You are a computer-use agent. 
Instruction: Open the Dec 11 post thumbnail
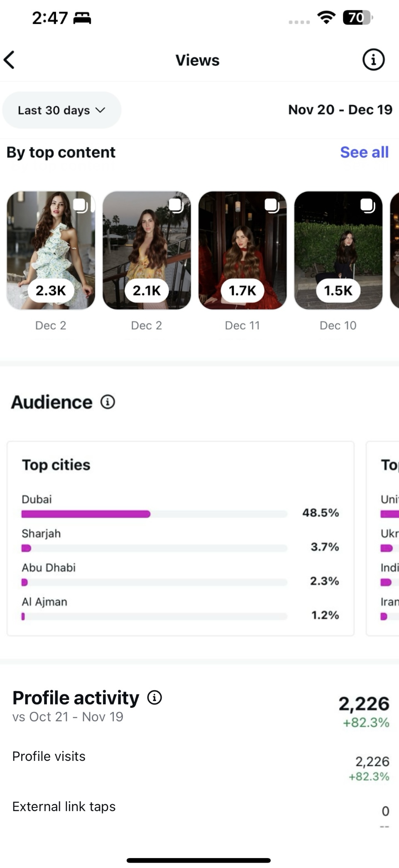click(242, 250)
